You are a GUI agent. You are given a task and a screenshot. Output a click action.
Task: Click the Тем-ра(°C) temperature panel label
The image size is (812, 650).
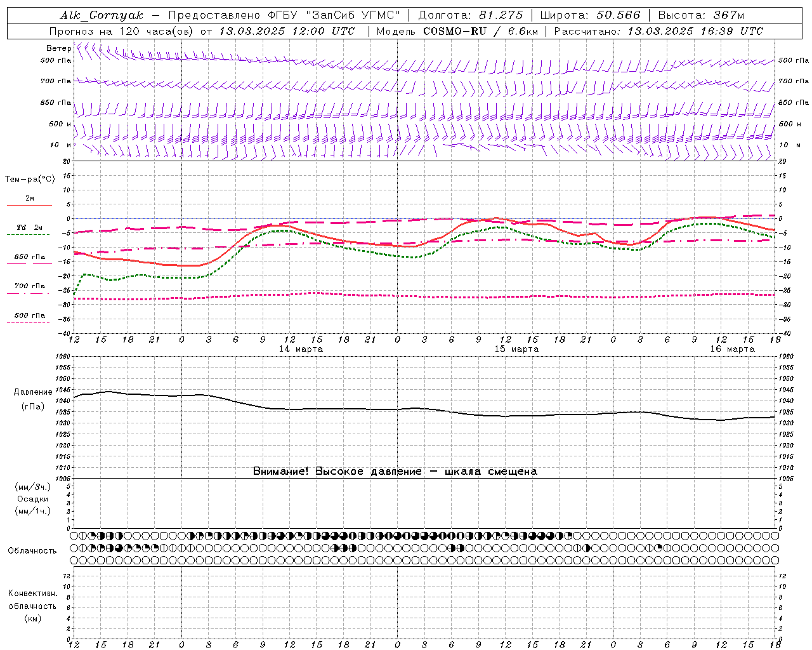click(30, 180)
